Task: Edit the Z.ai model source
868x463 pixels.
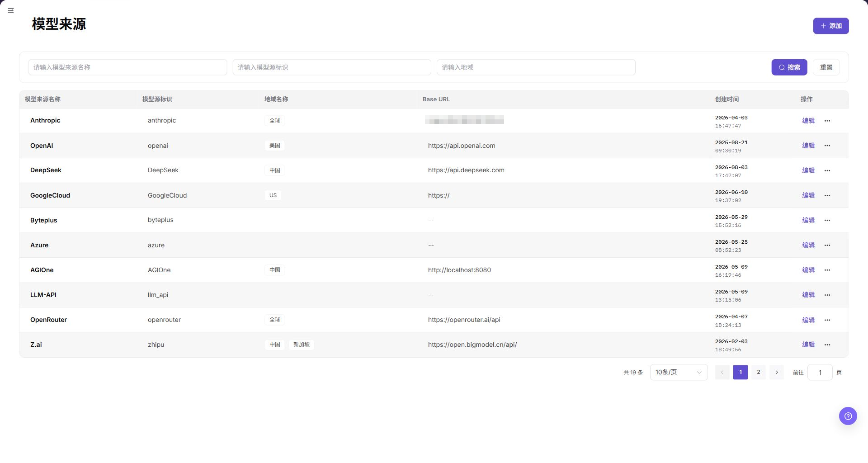Action: click(x=808, y=345)
